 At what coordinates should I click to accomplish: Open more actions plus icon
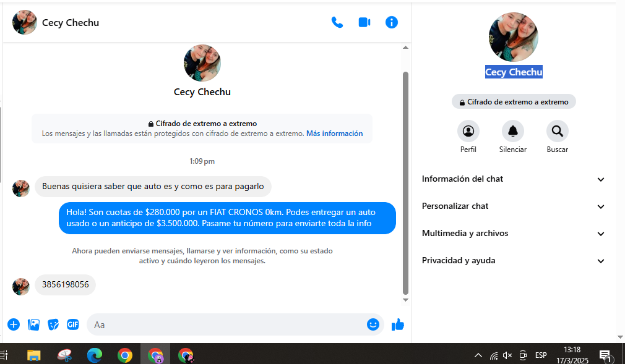point(14,324)
